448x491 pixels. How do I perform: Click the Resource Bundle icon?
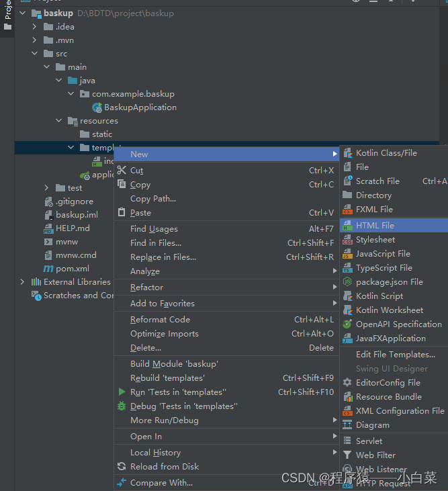(x=347, y=397)
